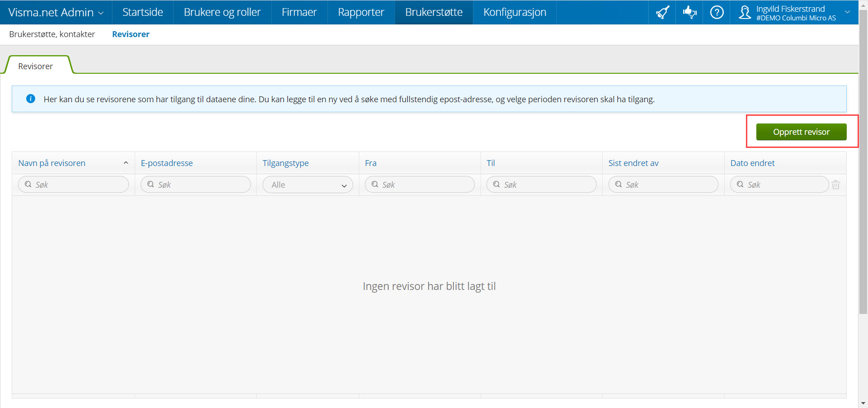Select the Revisorer tab

[36, 66]
